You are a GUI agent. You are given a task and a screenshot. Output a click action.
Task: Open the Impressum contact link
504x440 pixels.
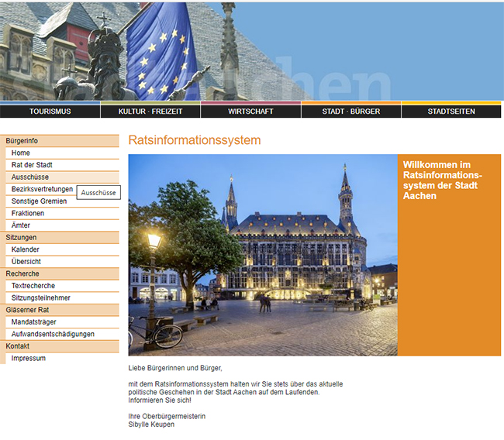pos(29,359)
